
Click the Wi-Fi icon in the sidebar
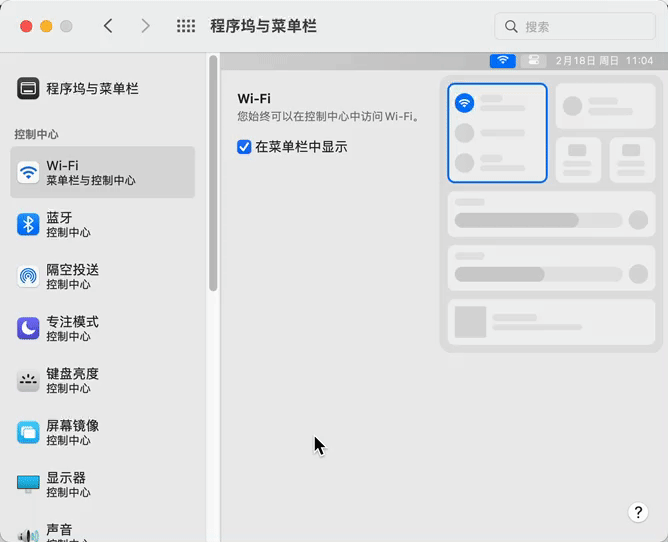point(28,172)
